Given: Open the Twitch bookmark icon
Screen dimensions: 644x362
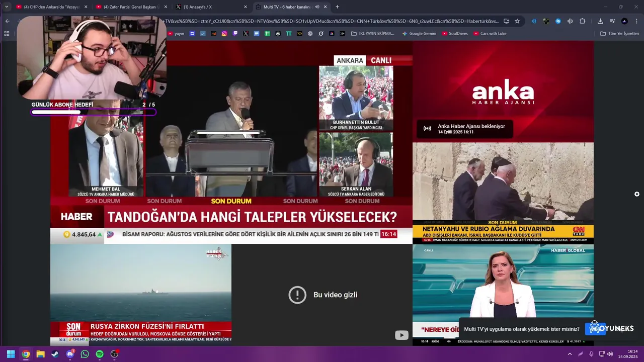Looking at the screenshot, I should click(235, 34).
